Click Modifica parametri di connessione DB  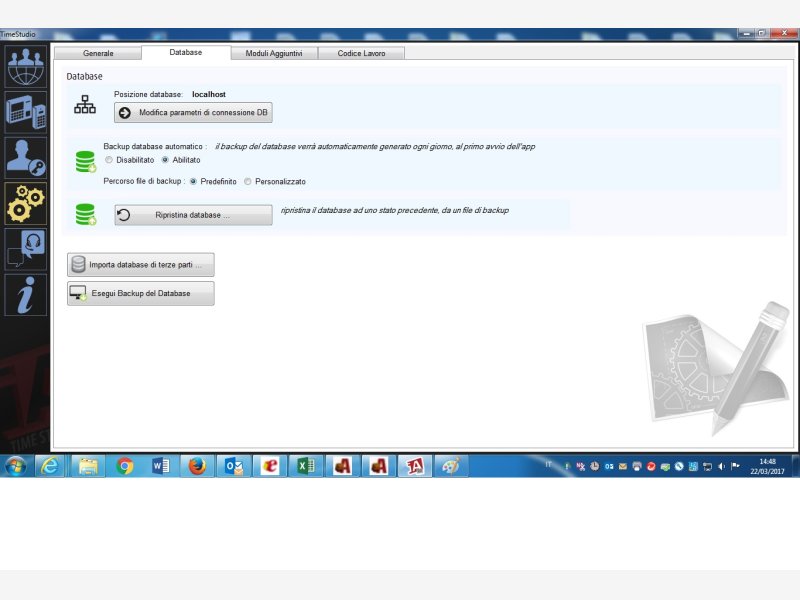pyautogui.click(x=193, y=113)
